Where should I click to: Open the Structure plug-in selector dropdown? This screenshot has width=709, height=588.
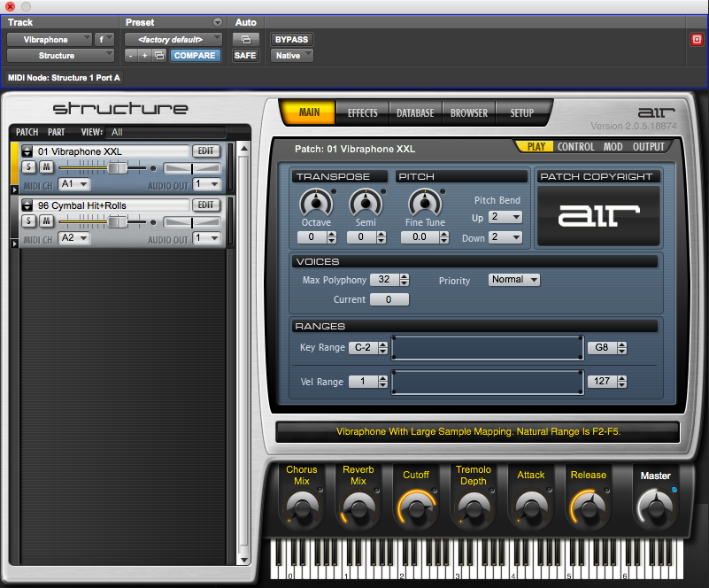[60, 56]
